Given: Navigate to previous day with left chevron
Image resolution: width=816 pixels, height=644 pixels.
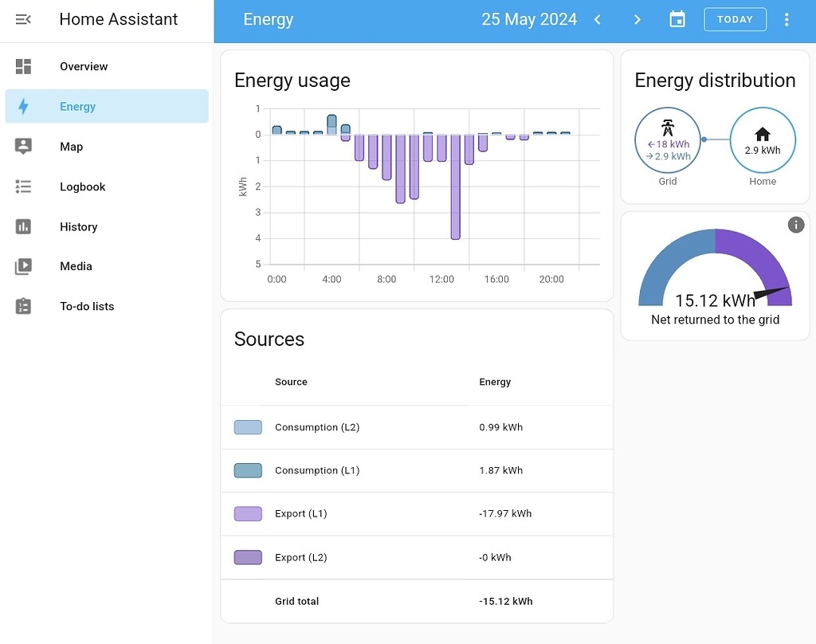Looking at the screenshot, I should [x=598, y=19].
